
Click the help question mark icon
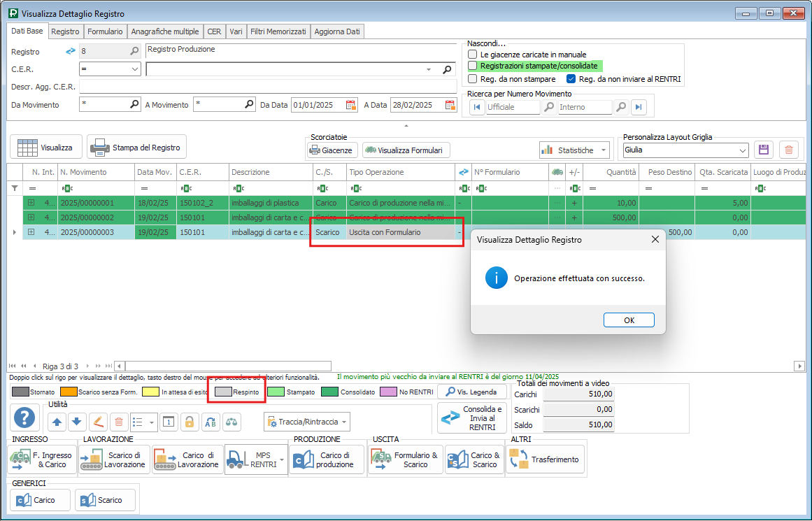tap(25, 417)
